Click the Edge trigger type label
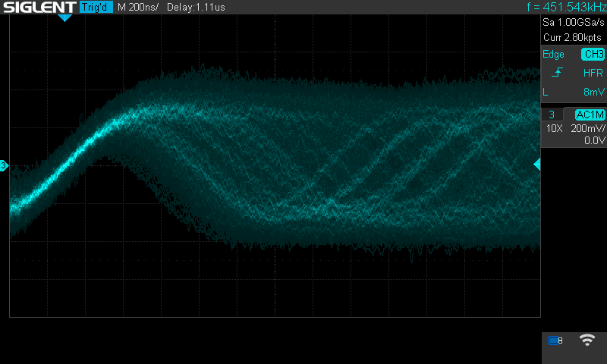The width and height of the screenshot is (607, 364). [x=553, y=54]
